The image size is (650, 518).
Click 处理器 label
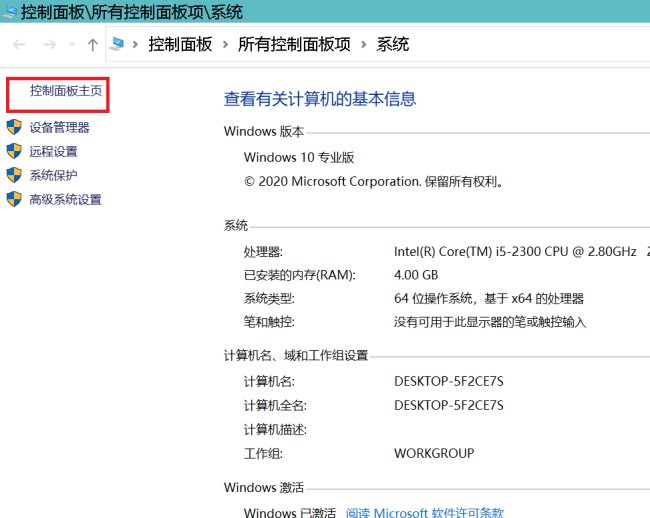tap(263, 252)
